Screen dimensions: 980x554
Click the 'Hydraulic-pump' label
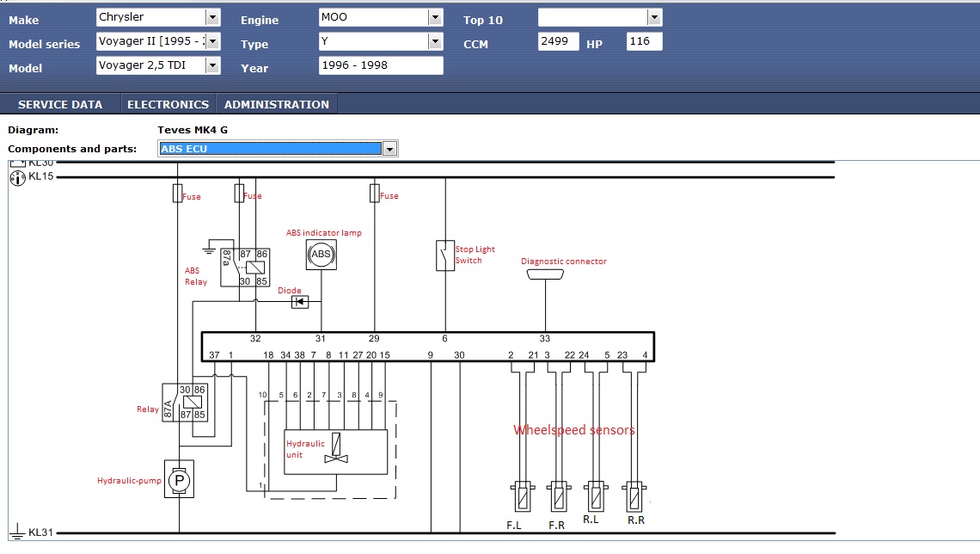pos(129,481)
